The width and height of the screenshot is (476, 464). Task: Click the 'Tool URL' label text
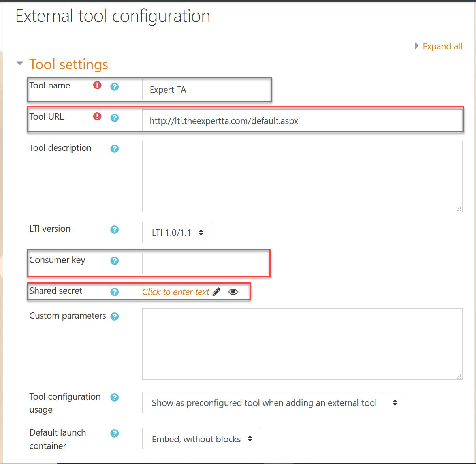pyautogui.click(x=47, y=116)
